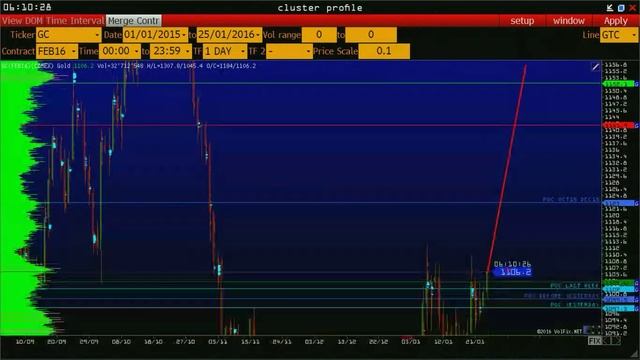Click the POC before yesterday blue marker

tap(620, 299)
